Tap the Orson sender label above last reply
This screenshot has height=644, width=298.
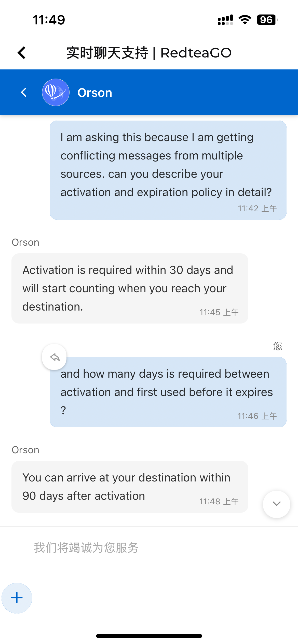point(25,450)
